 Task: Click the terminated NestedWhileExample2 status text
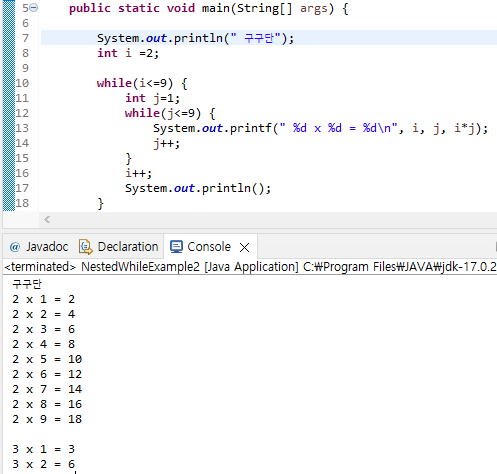(250, 267)
